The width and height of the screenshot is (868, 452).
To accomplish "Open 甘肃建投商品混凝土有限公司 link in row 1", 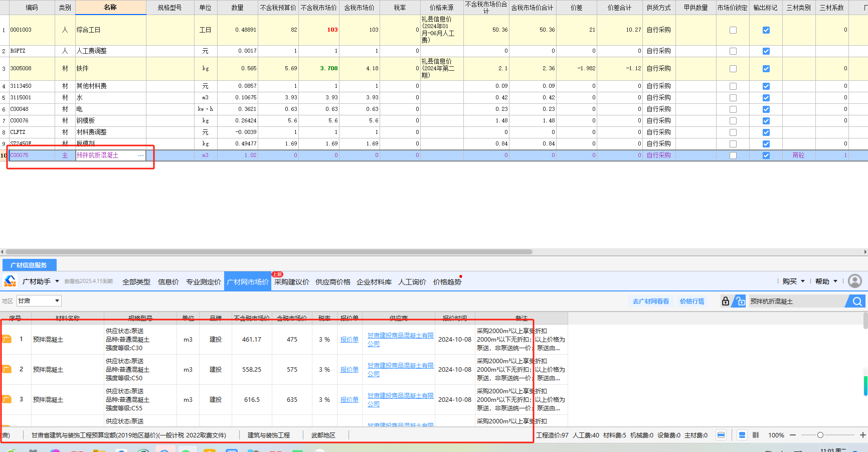I will coord(400,340).
